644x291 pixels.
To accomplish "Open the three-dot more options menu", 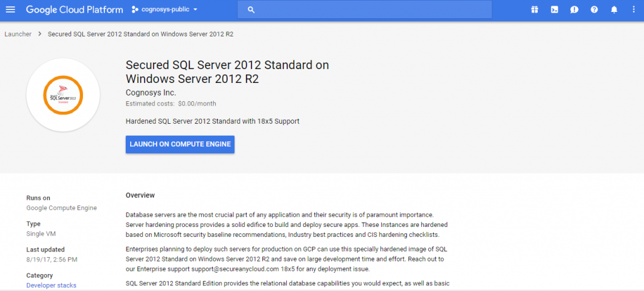I will pyautogui.click(x=633, y=9).
